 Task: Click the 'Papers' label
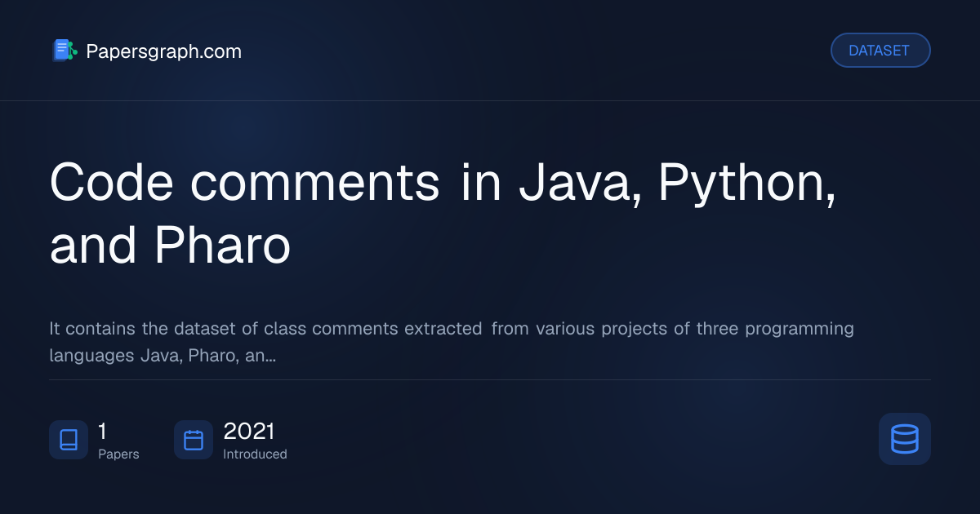(118, 454)
